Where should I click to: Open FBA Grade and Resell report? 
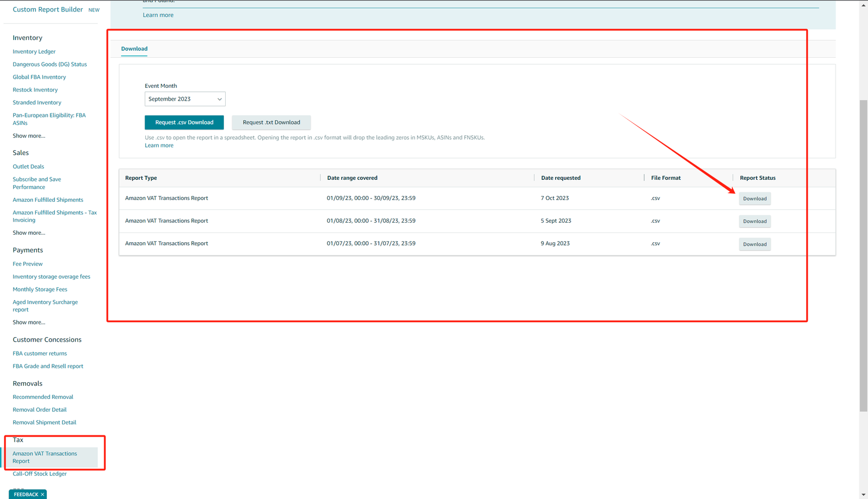[48, 366]
